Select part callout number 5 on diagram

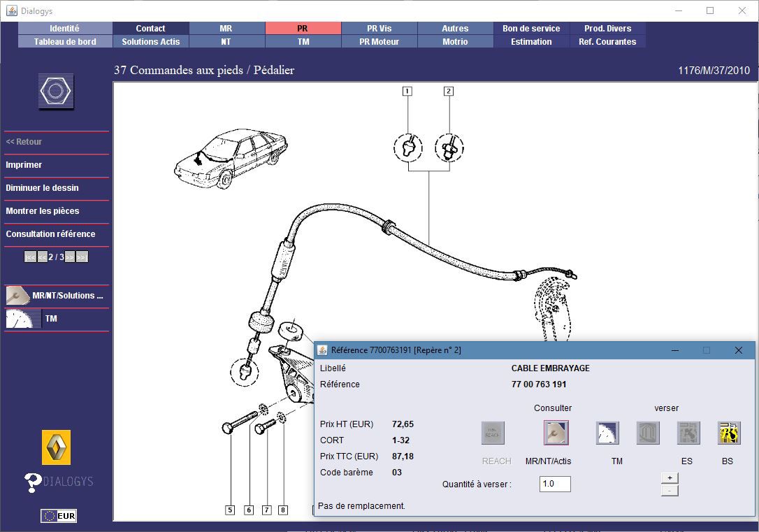point(230,510)
